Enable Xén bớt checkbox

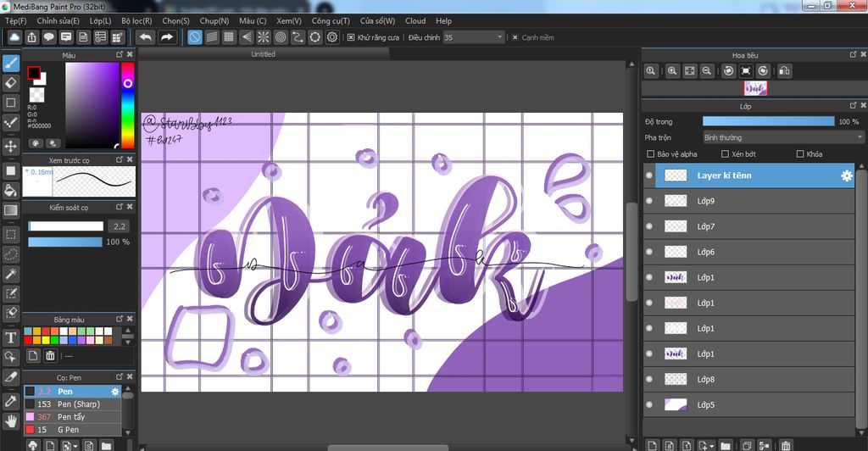pyautogui.click(x=726, y=153)
